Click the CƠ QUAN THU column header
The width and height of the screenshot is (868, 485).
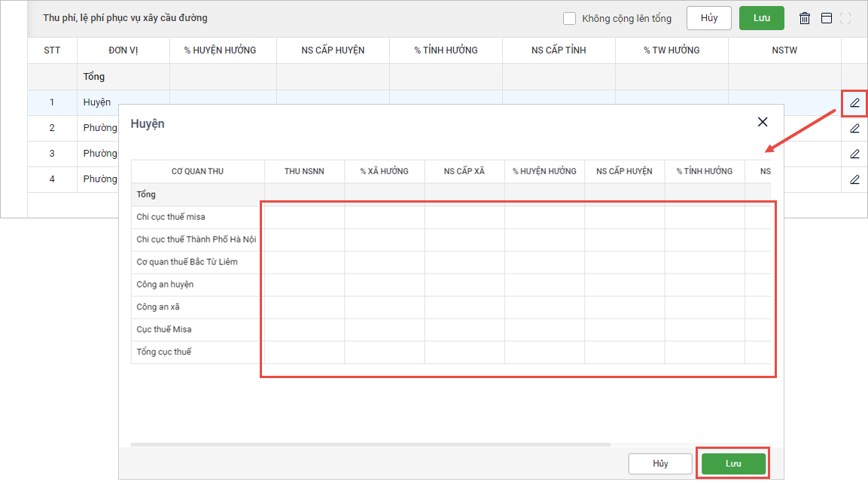pyautogui.click(x=197, y=171)
